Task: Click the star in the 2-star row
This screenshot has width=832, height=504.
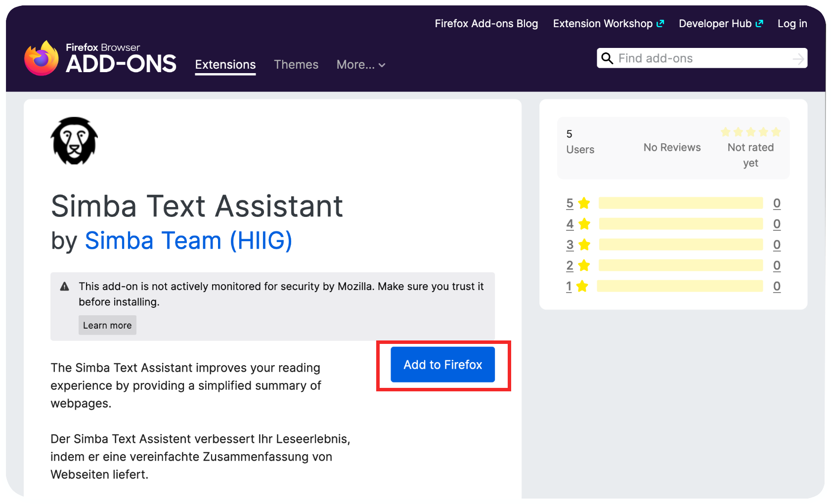Action: coord(584,265)
